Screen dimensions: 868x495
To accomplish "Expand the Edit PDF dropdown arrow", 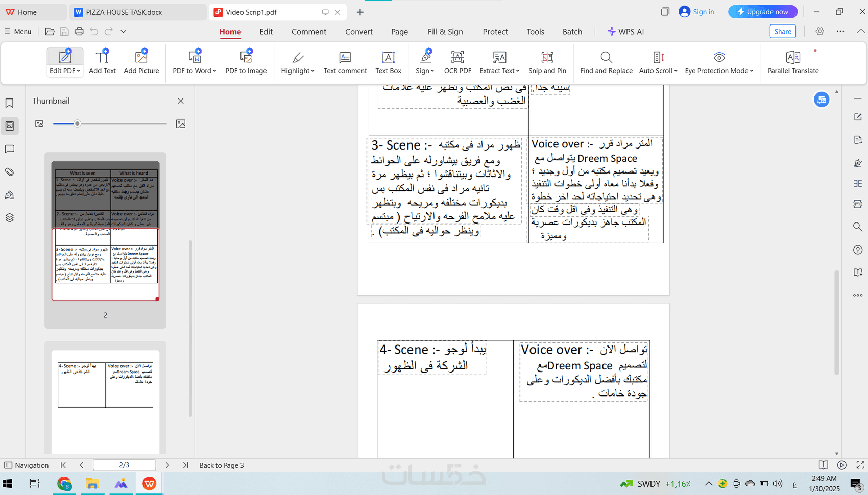I will [79, 71].
